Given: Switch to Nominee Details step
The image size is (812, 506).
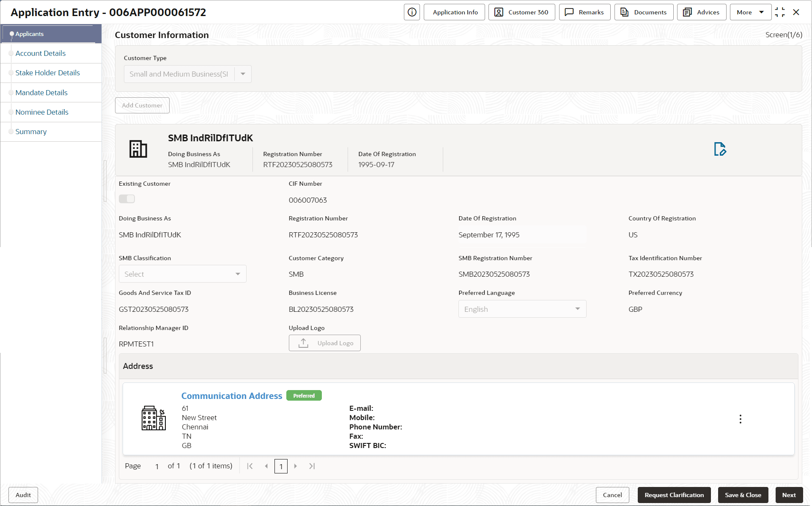Looking at the screenshot, I should [x=42, y=112].
